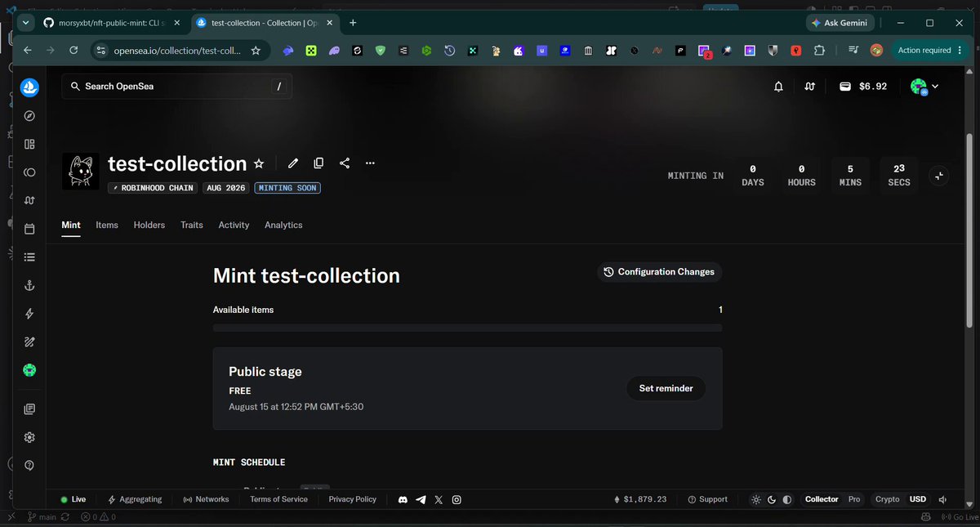Image resolution: width=980 pixels, height=527 pixels.
Task: Open the OpenSea home logo
Action: coord(29,87)
